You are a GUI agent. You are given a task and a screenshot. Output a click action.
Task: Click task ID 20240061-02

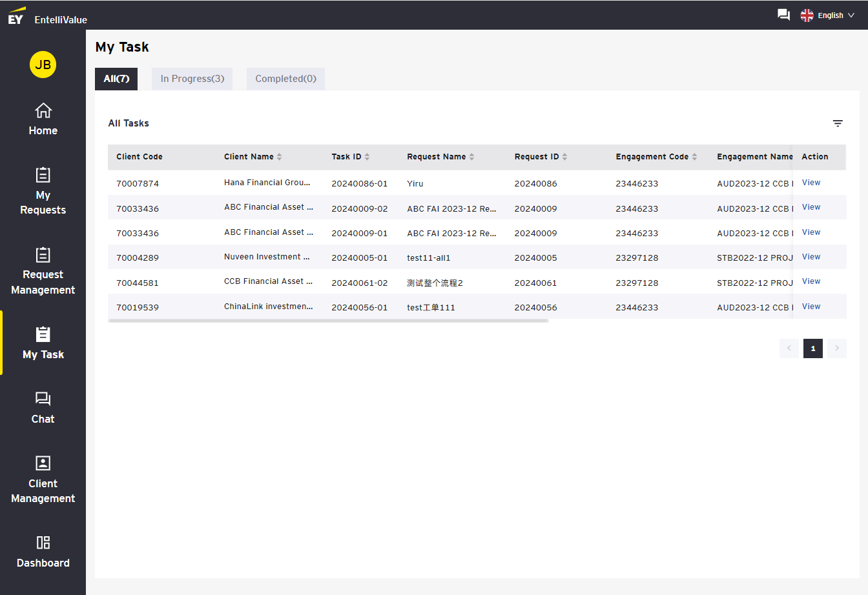360,283
